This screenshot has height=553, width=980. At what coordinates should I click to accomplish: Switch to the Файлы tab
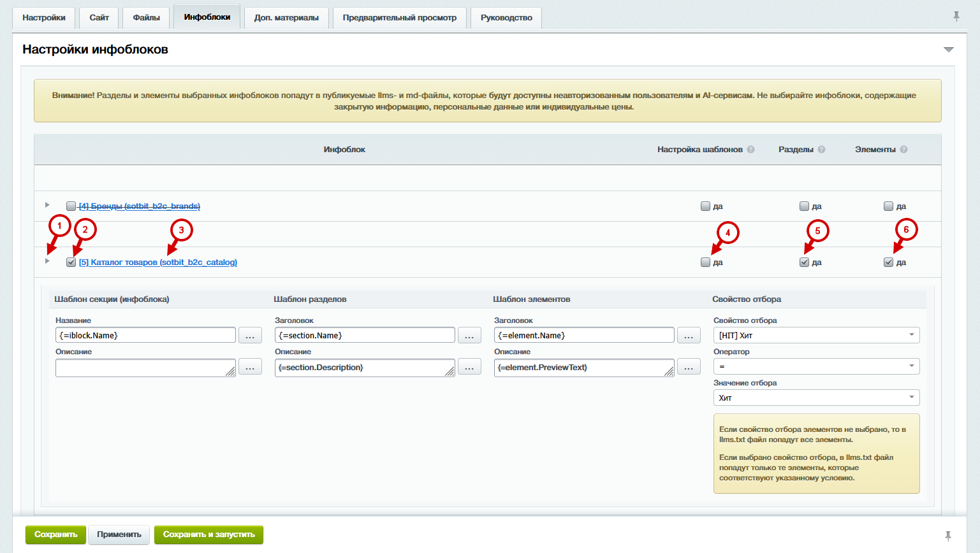click(146, 18)
